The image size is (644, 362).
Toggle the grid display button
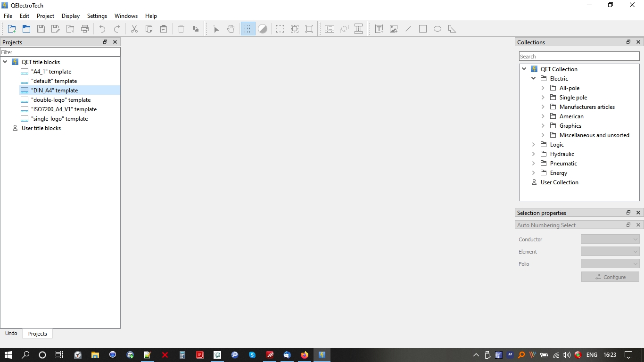tap(248, 29)
